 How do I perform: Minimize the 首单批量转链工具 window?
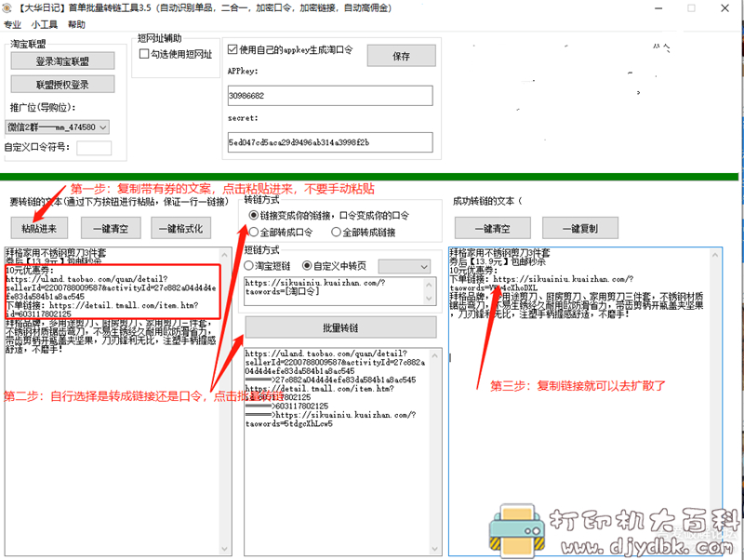click(658, 8)
